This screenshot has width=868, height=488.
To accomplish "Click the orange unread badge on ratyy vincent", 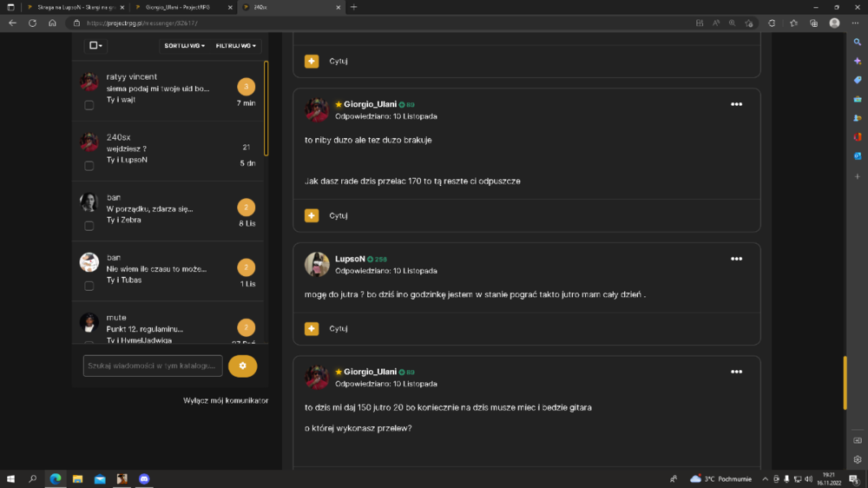I will [247, 87].
